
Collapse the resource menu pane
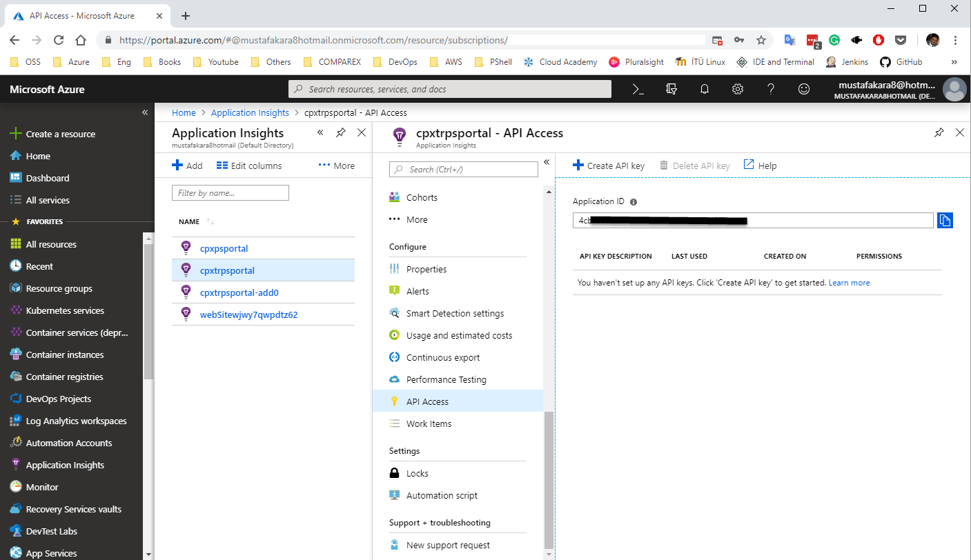(x=547, y=162)
